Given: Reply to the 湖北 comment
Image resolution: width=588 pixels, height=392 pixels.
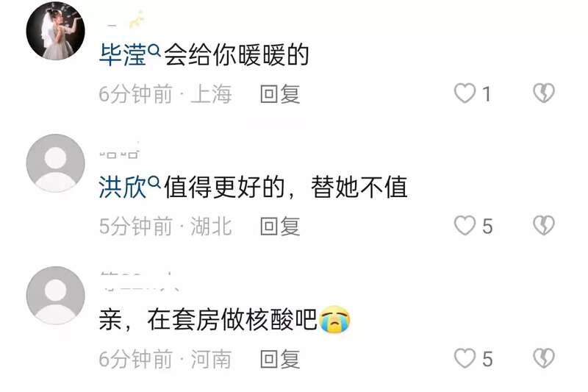Looking at the screenshot, I should [280, 227].
